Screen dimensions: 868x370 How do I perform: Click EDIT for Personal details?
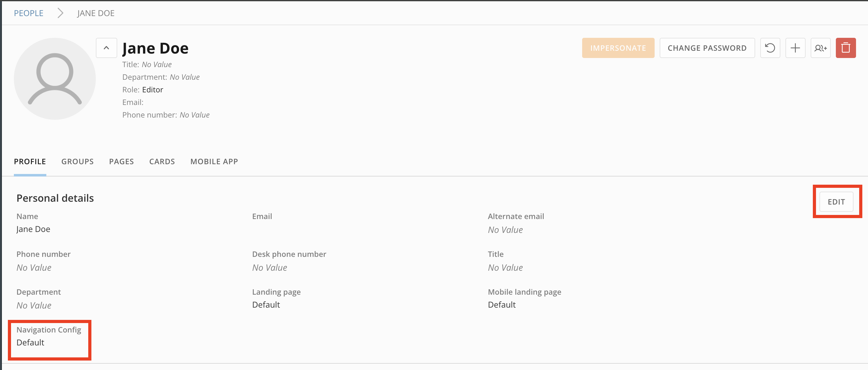[x=836, y=201]
